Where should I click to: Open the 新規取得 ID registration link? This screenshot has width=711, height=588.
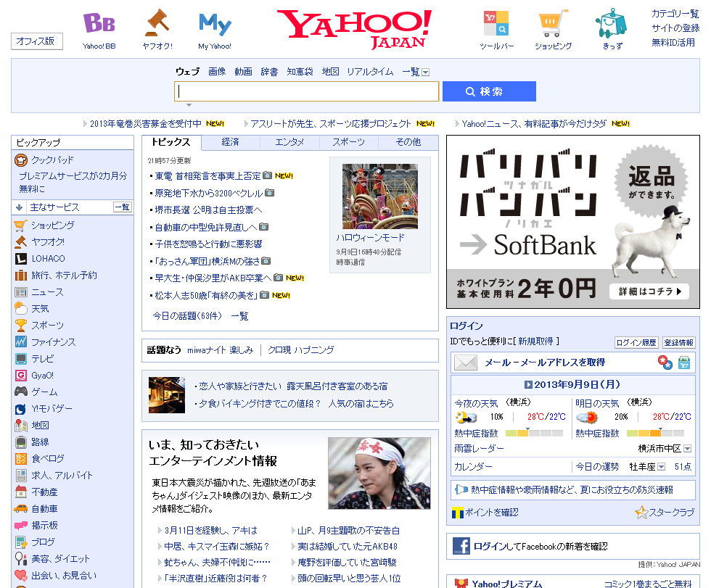535,341
